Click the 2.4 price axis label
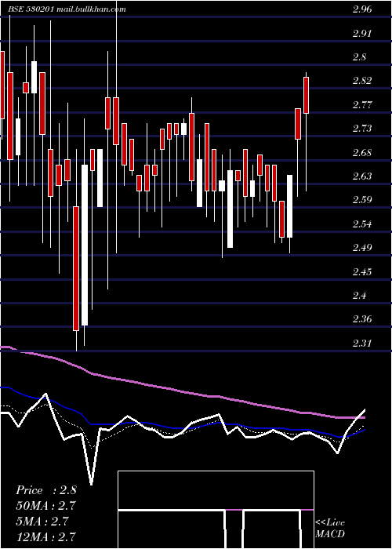 [x=360, y=296]
